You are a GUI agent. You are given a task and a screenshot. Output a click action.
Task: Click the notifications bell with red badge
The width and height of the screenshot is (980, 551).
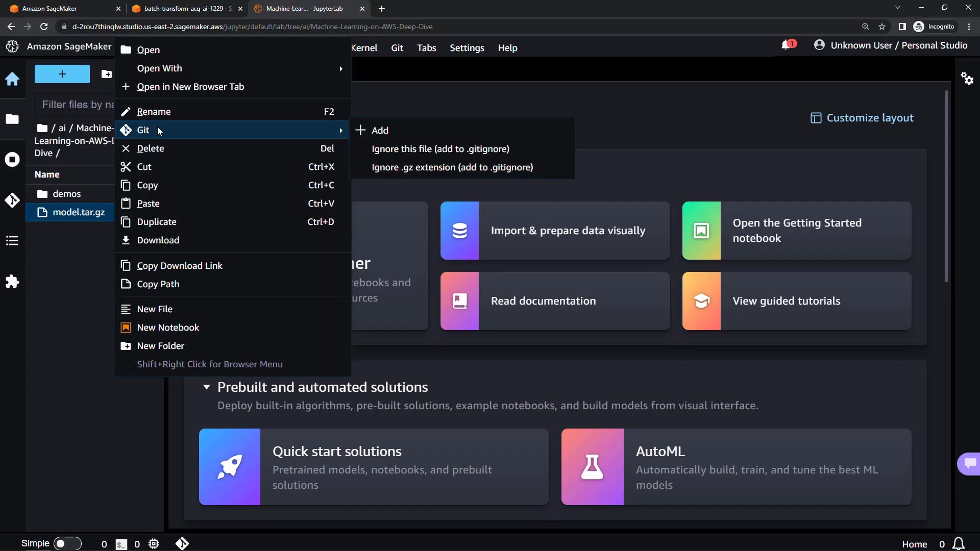[787, 45]
